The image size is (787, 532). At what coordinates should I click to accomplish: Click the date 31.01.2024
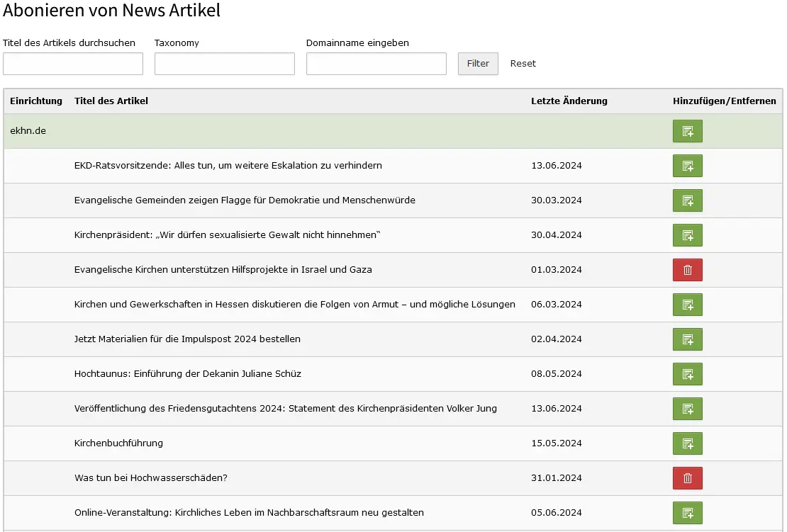pyautogui.click(x=556, y=478)
